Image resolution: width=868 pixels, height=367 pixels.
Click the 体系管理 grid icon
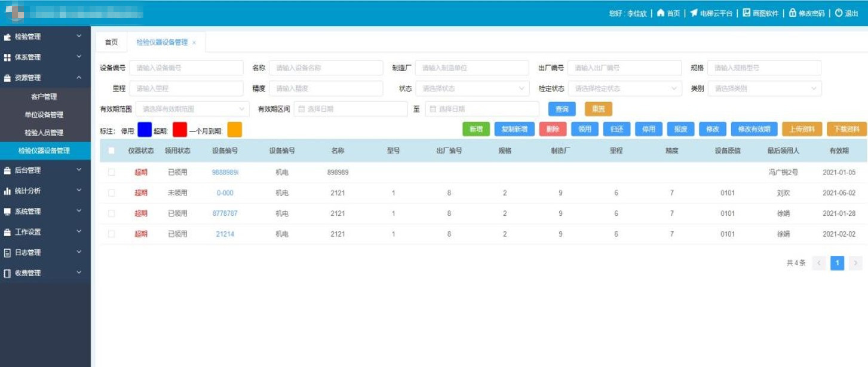click(x=7, y=57)
